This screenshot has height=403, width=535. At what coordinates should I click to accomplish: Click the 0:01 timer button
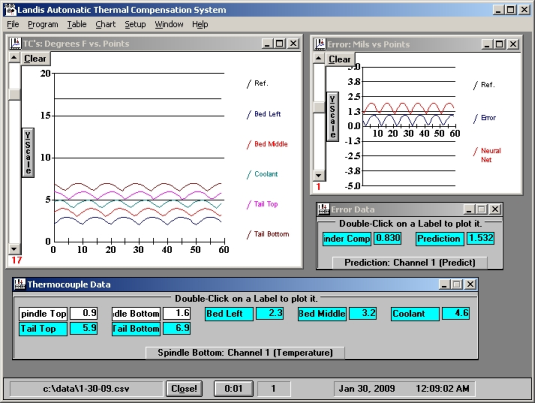pyautogui.click(x=234, y=388)
